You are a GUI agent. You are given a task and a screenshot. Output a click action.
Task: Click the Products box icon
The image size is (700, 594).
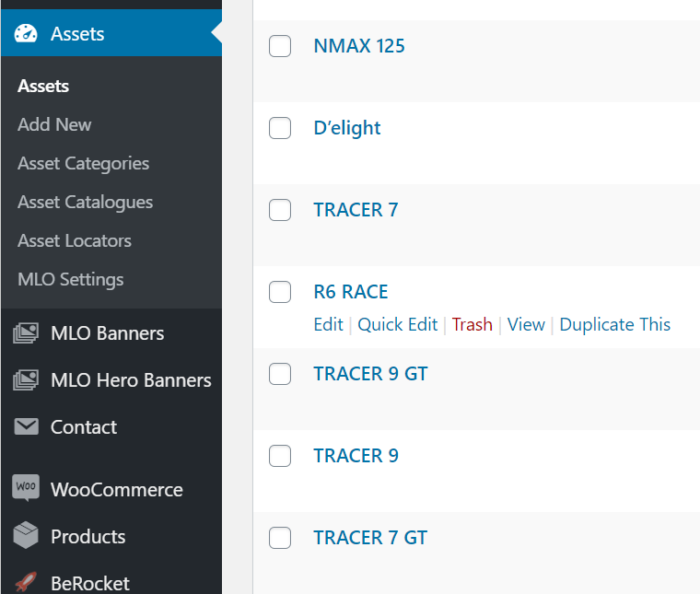[x=26, y=536]
